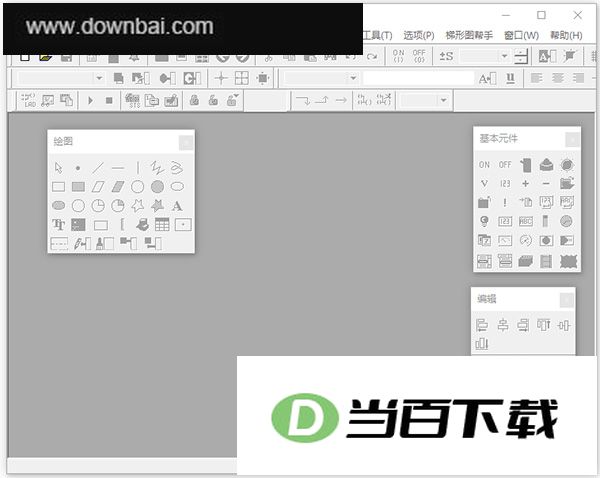
Task: Pick the pen line-color tool in 绘图
Action: [x=82, y=243]
